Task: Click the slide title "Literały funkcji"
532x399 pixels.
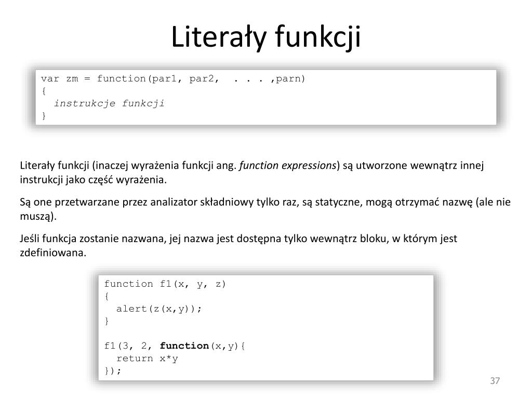Action: (265, 37)
